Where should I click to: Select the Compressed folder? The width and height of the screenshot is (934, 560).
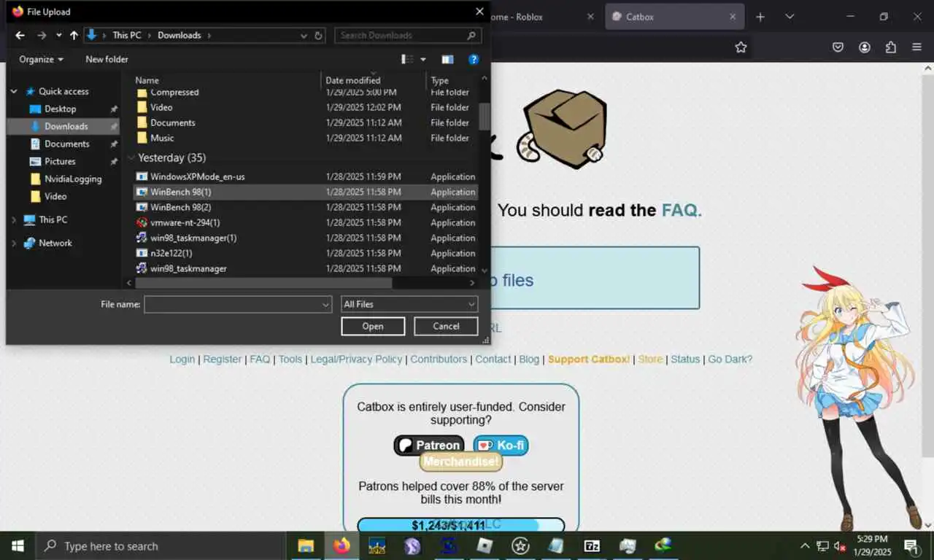[174, 92]
